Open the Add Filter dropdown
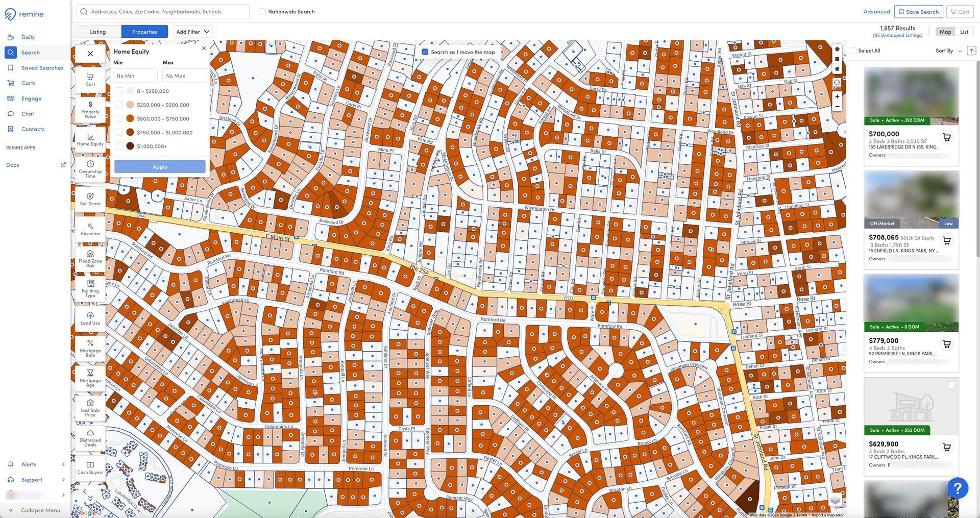 point(192,31)
